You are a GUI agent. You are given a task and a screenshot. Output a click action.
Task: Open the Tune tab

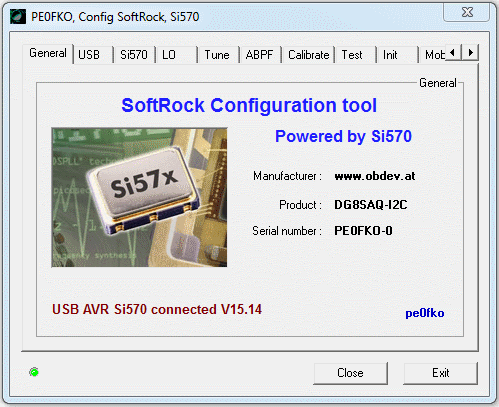pyautogui.click(x=217, y=55)
